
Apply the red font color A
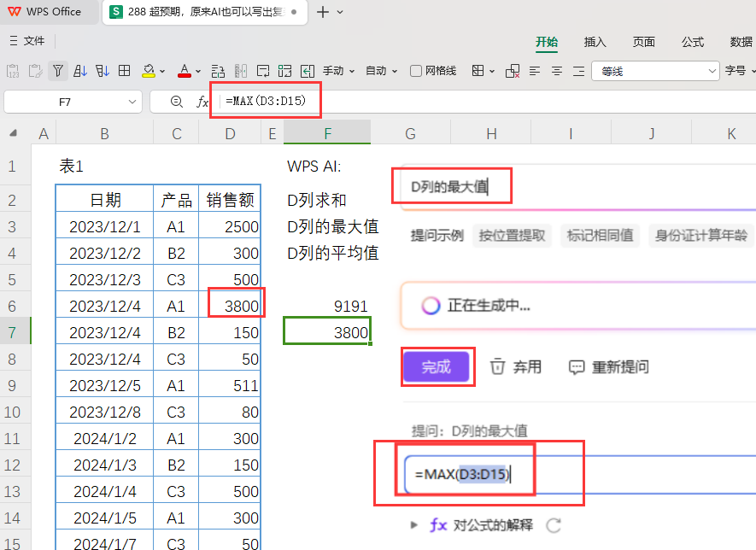pyautogui.click(x=185, y=72)
